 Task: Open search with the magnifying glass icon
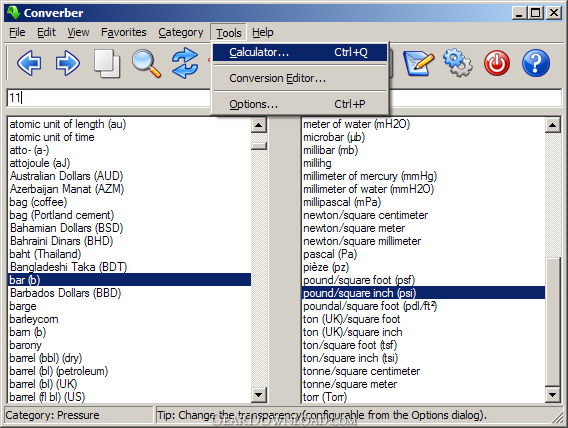click(x=146, y=64)
